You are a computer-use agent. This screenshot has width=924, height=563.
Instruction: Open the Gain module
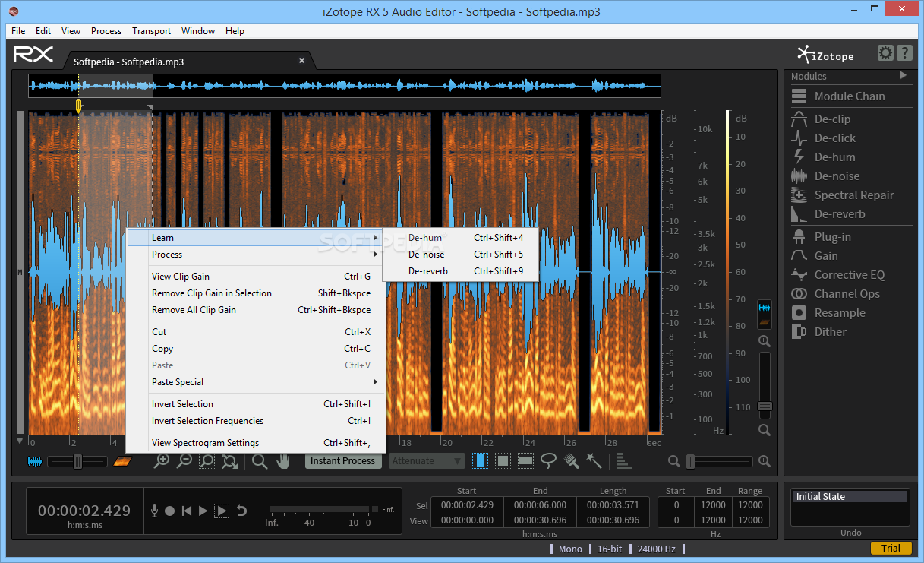(x=814, y=256)
